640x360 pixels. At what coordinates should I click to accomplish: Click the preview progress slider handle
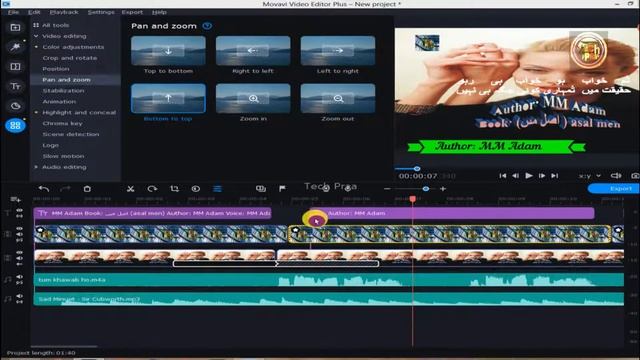417,169
